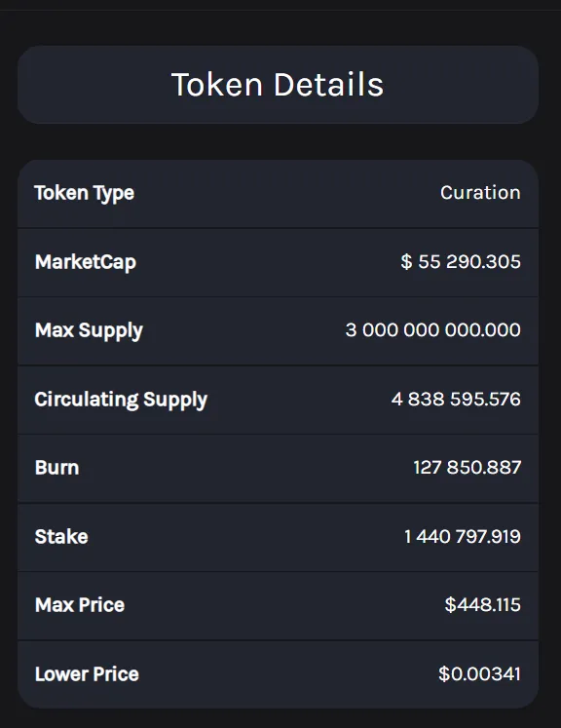
Task: Select the Token Type label
Action: coord(85,193)
